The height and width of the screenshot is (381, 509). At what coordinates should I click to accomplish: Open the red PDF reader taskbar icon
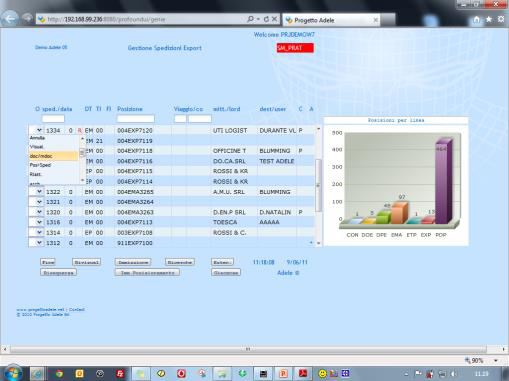coord(303,374)
